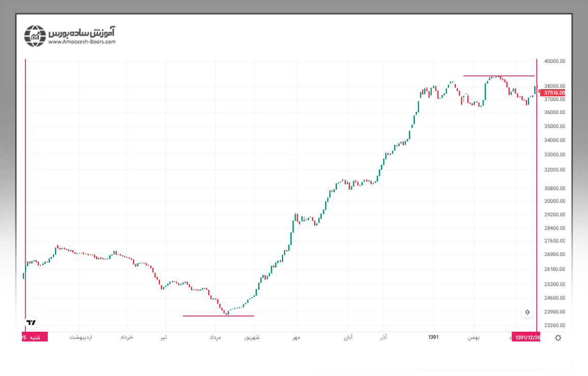The height and width of the screenshot is (376, 588).
Task: Select the lower red horizontal support line
Action: (218, 316)
